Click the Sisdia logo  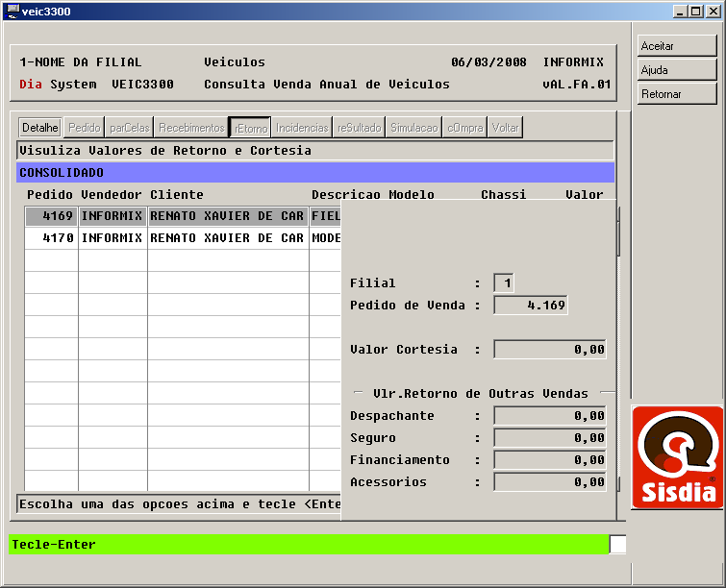pyautogui.click(x=678, y=457)
